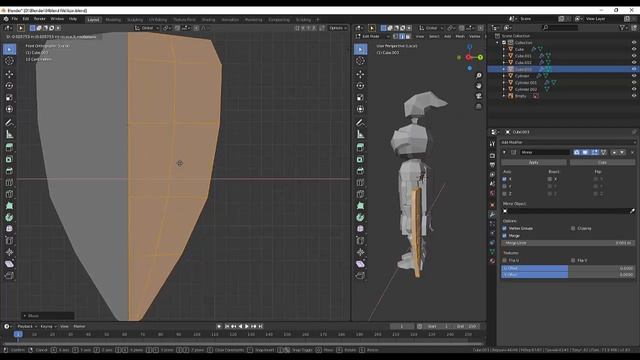The height and width of the screenshot is (360, 640).
Task: Choose the Spin tool in the left viewport
Action: coord(9,217)
